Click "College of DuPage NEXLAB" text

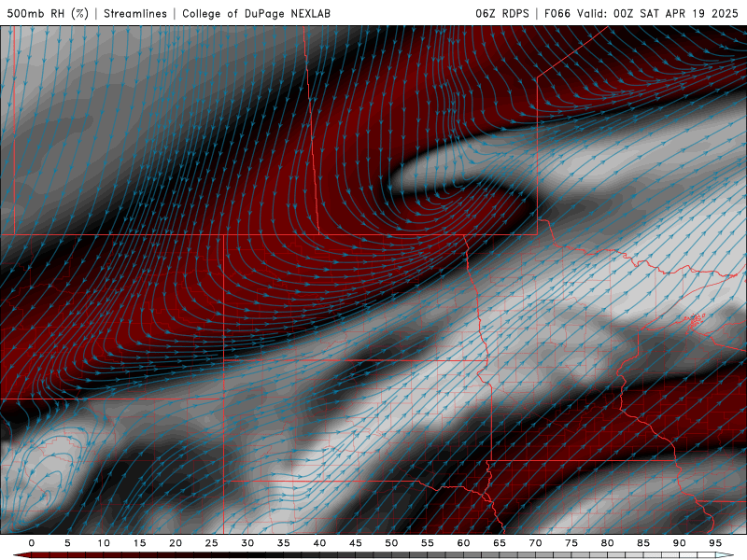point(256,13)
